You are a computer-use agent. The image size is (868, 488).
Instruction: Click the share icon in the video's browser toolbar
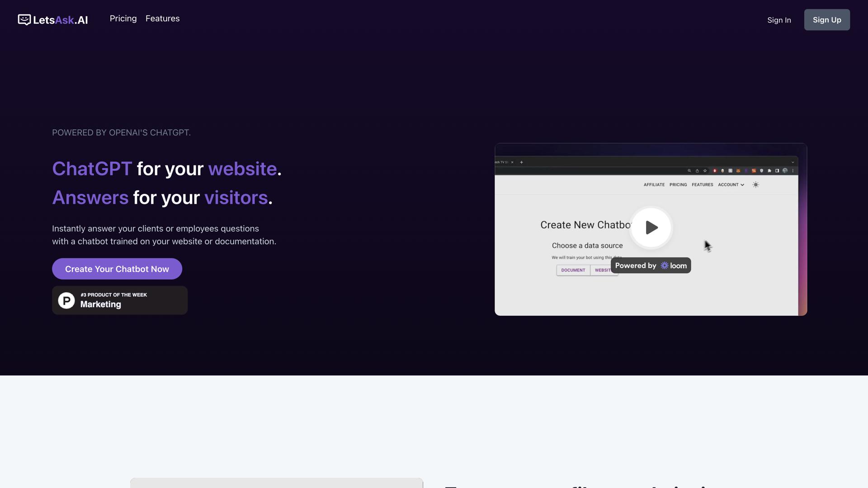(697, 171)
